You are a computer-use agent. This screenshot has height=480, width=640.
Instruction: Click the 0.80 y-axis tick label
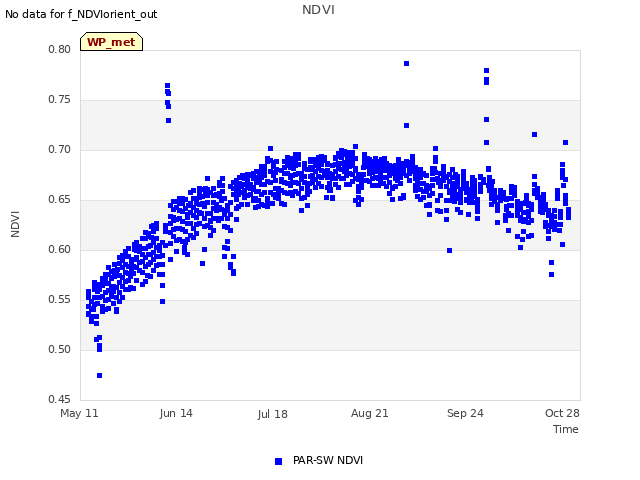[x=60, y=49]
